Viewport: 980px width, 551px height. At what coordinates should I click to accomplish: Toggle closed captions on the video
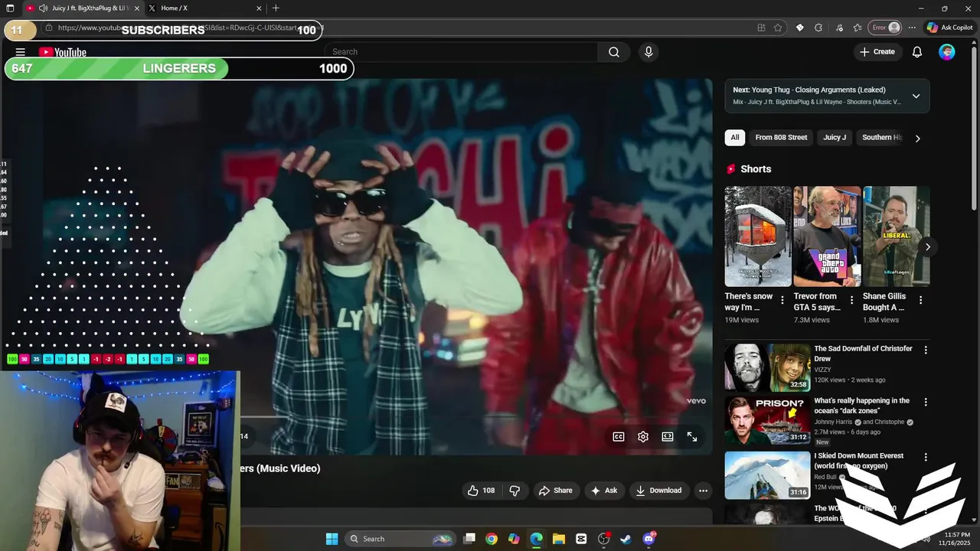(x=619, y=436)
